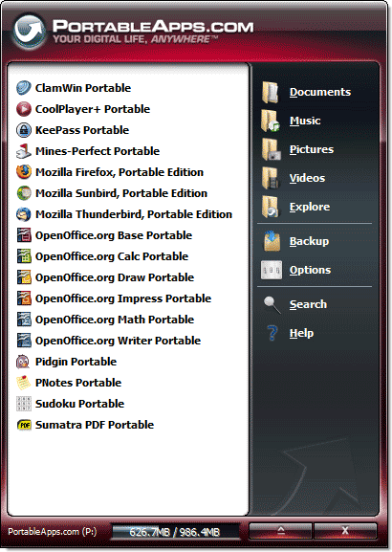Screen dimensions: 392x552
Task: Click the PortableApps.com title text
Action: 153,27
